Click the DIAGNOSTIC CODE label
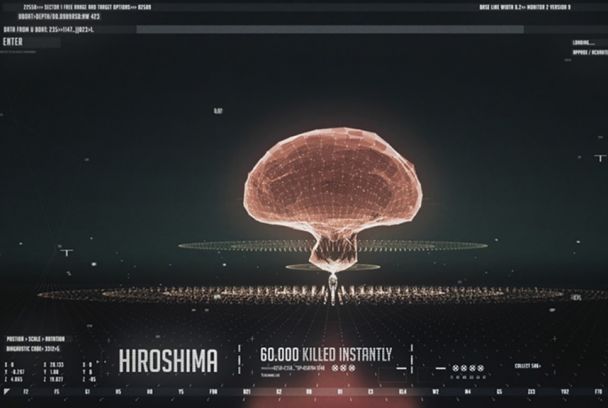The image size is (608, 408). [x=32, y=346]
